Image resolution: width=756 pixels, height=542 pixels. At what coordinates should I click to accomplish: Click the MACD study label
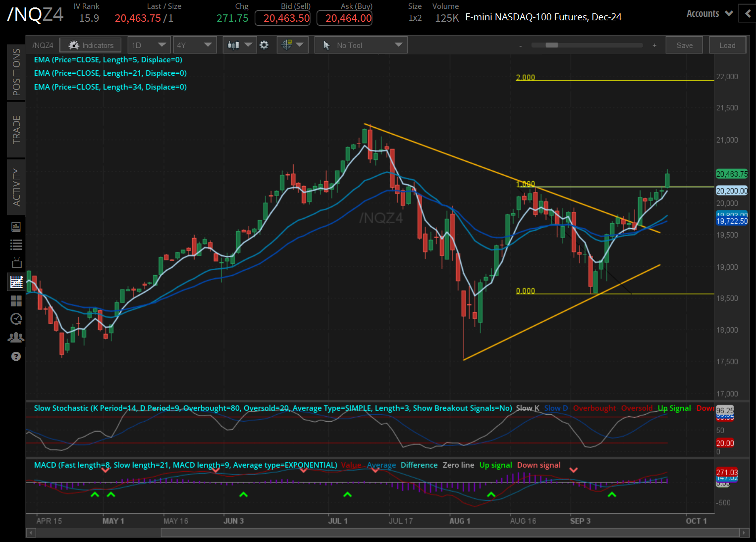[x=186, y=465]
